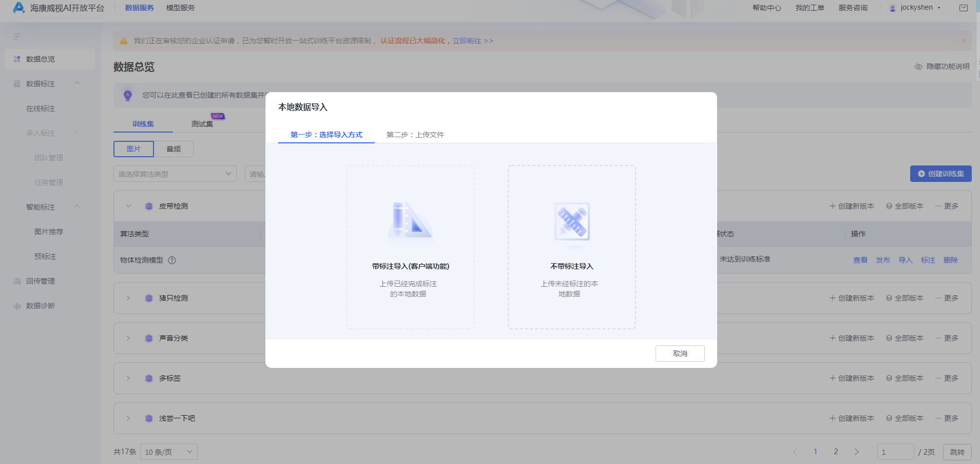Image resolution: width=980 pixels, height=464 pixels.
Task: Click the 回传管理 sidebar icon
Action: 16,281
